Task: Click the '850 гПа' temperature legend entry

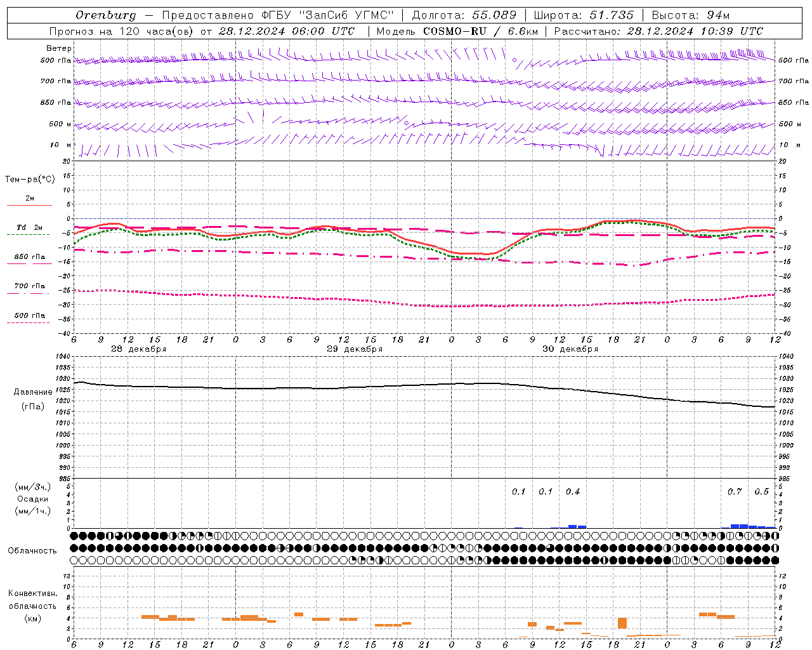Action: 29,257
